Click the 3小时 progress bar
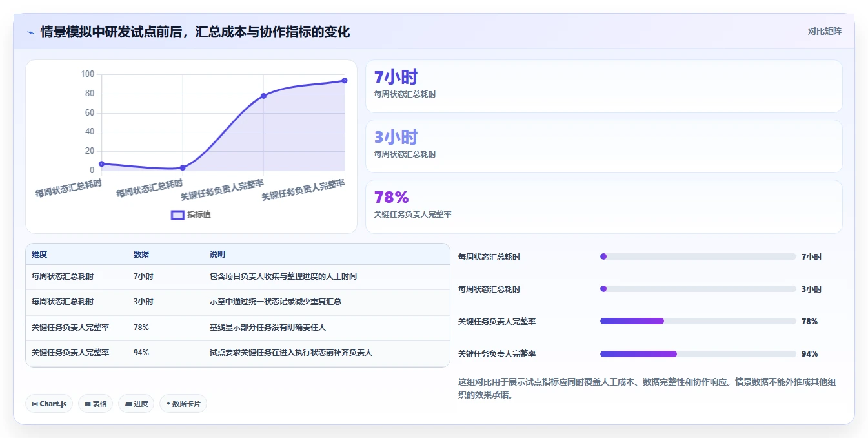This screenshot has width=868, height=438. point(698,289)
